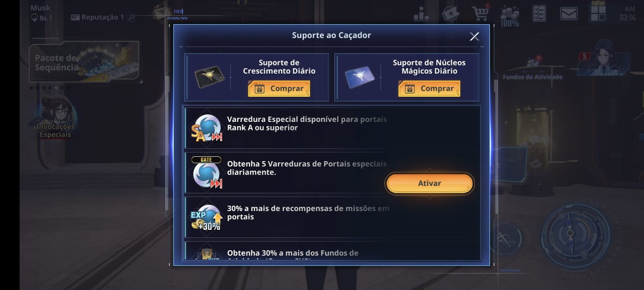Buy Suporte de Crescimento Diário
The width and height of the screenshot is (644, 290).
[x=279, y=89]
